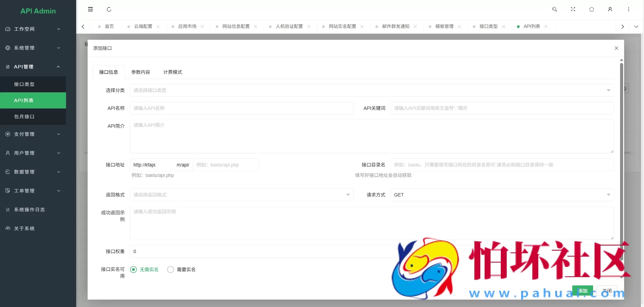Click the 添加 button

pyautogui.click(x=582, y=290)
